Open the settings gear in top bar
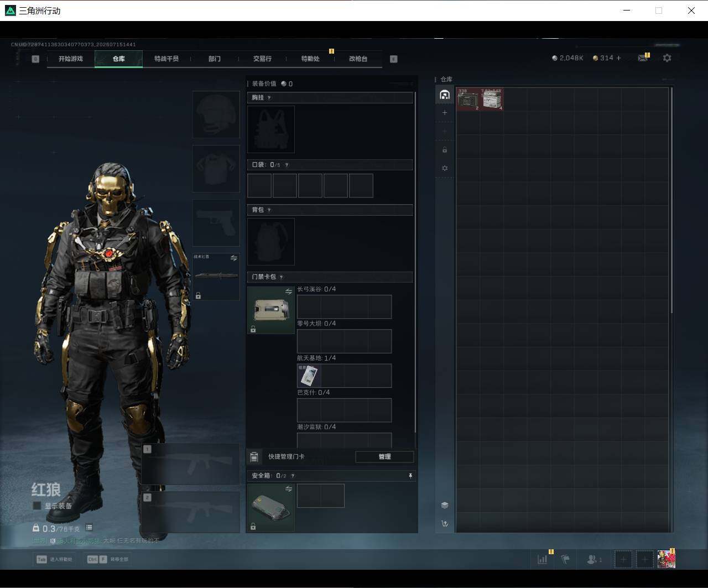The image size is (708, 588). tap(667, 58)
